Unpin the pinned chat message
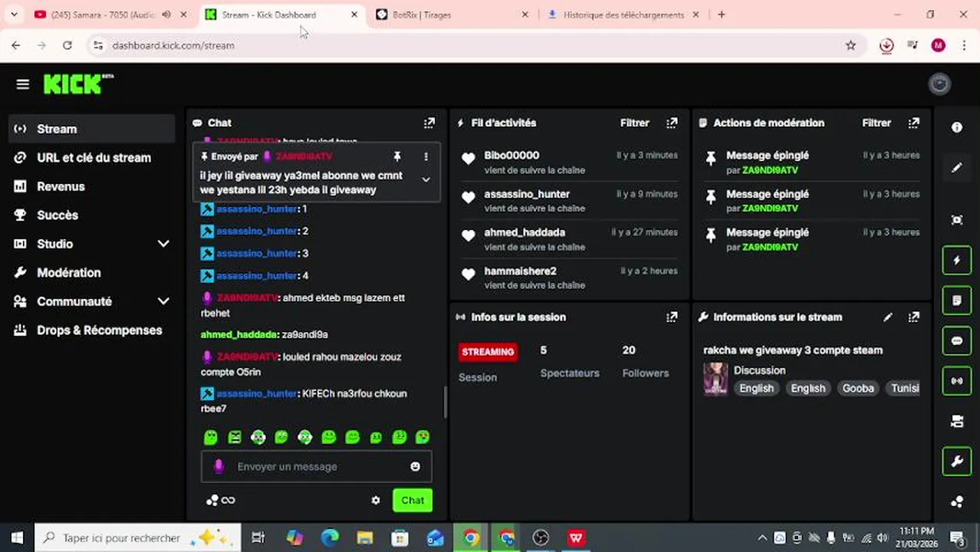 pos(397,156)
